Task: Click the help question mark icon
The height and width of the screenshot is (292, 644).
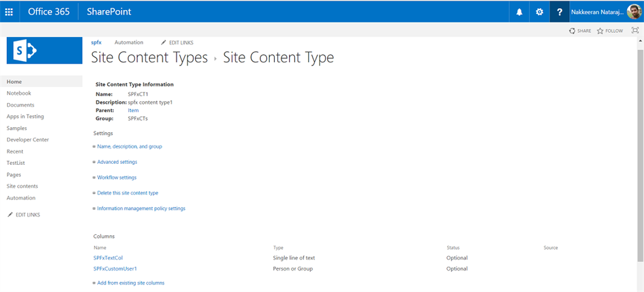Action: pyautogui.click(x=559, y=11)
